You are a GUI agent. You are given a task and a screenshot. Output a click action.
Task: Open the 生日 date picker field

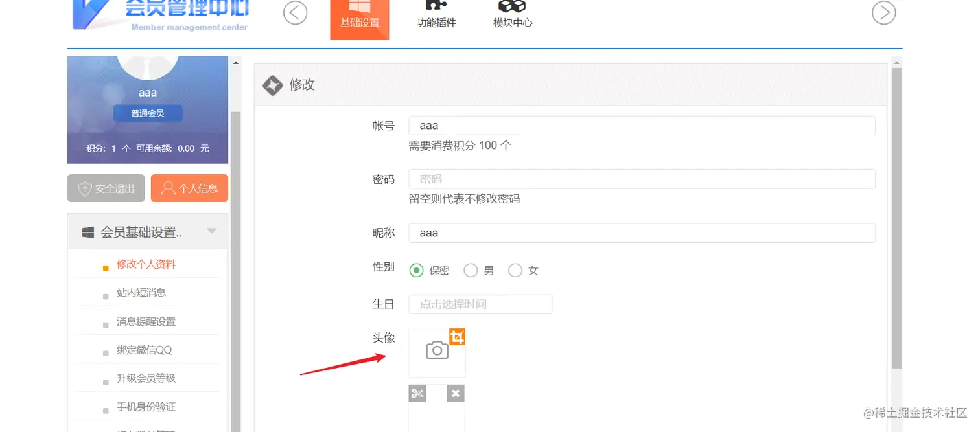coord(480,304)
